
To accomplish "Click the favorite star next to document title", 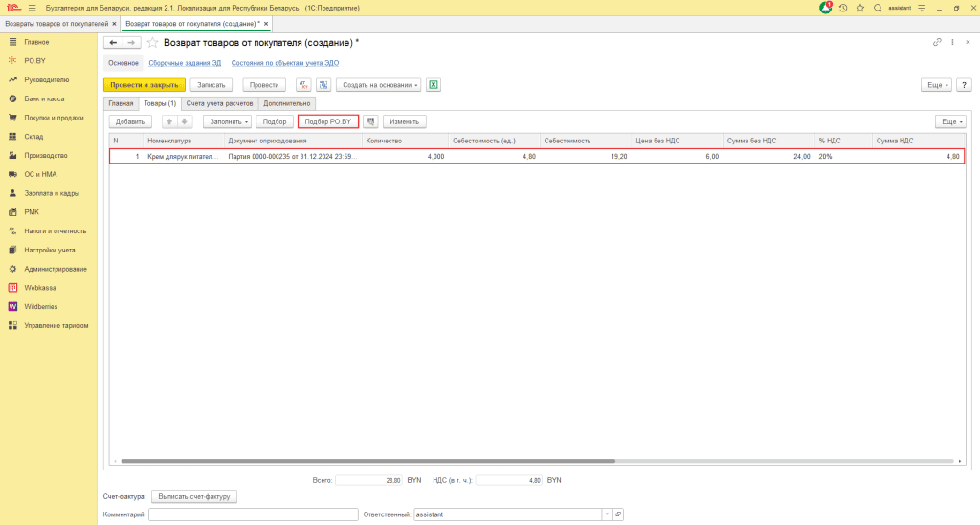I will tap(152, 43).
